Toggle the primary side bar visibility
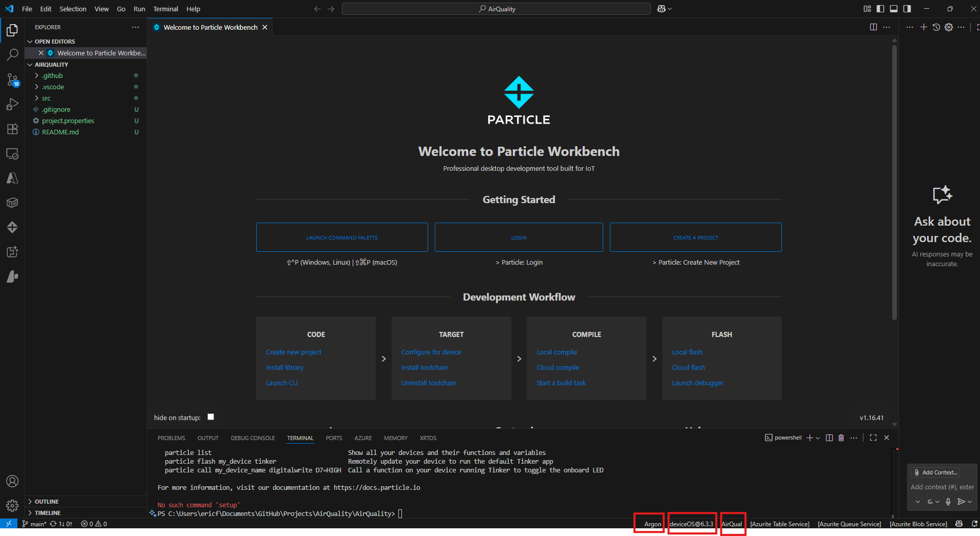Image resolution: width=980 pixels, height=536 pixels. 880,9
